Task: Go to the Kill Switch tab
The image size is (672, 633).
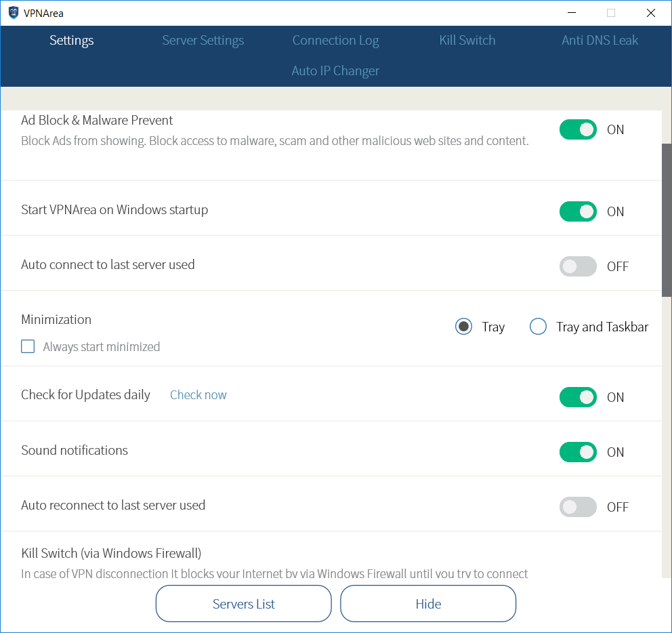Action: 467,40
